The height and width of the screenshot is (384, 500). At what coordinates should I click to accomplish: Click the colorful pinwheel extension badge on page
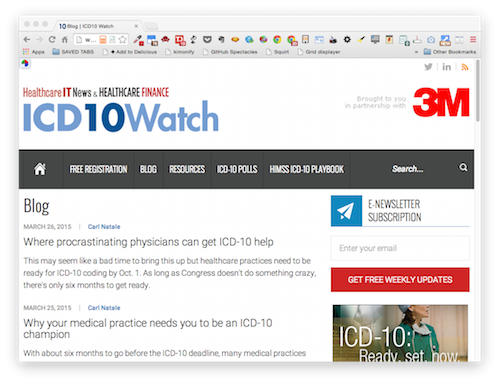[25, 63]
